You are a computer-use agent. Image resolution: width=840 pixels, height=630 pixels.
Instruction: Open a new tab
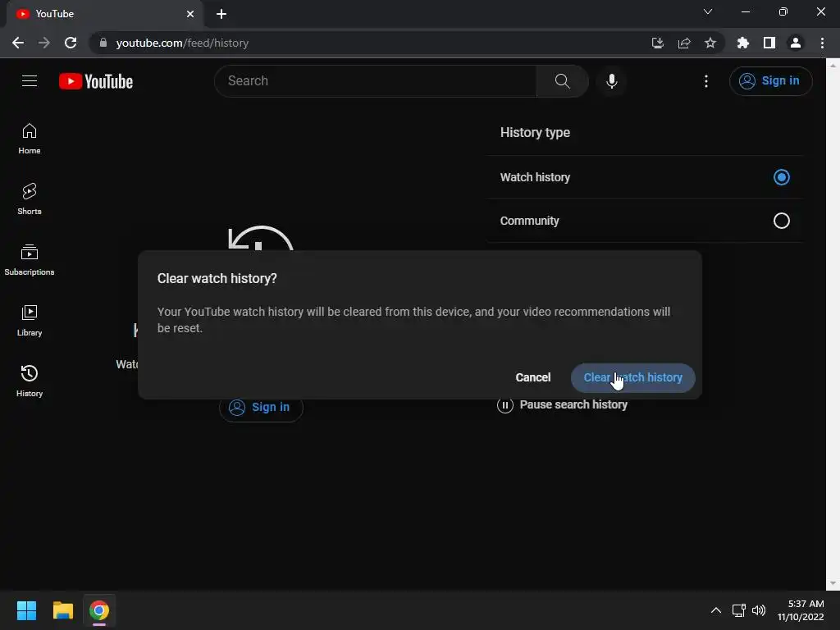[x=221, y=14]
